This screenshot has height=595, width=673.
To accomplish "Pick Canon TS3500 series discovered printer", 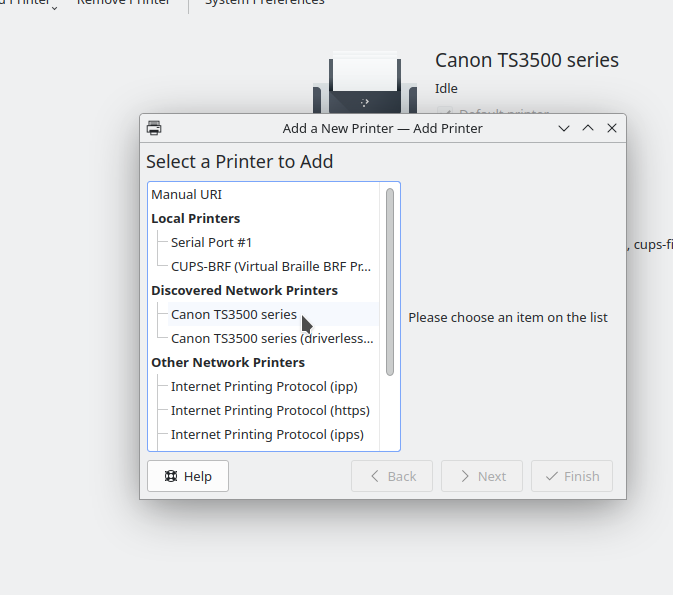I will (x=234, y=314).
